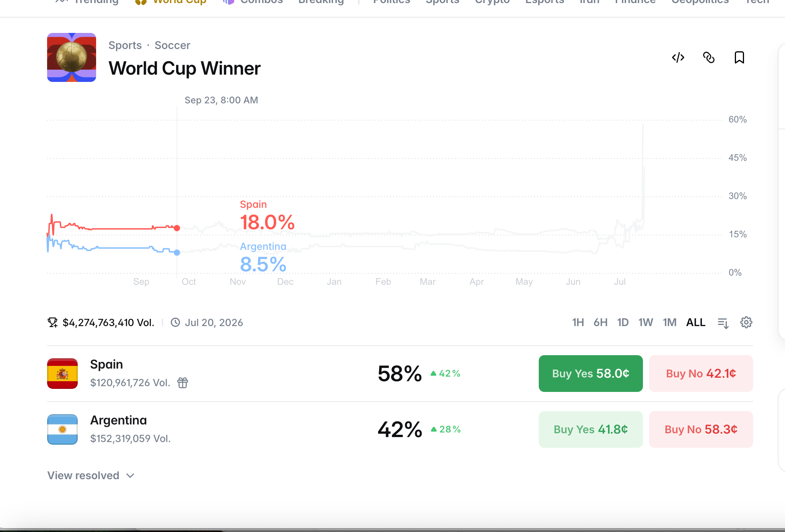Buy Yes on Spain at 58.0¢
785x532 pixels.
point(591,374)
